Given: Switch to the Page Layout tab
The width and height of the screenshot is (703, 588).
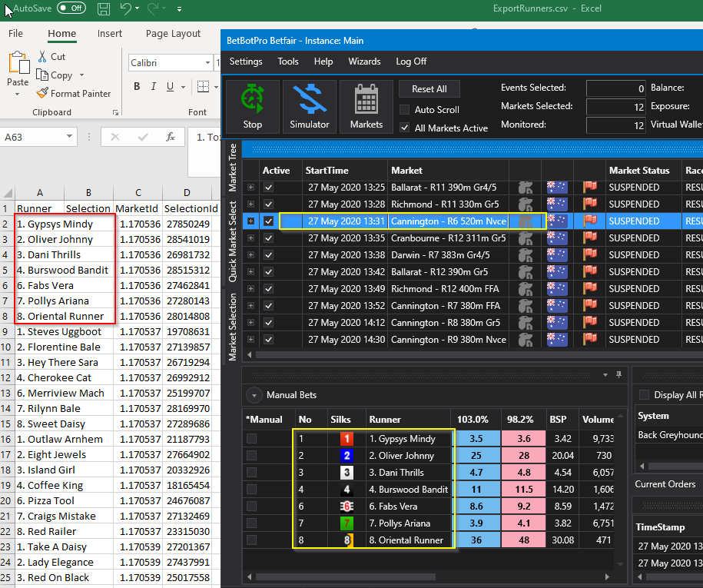Looking at the screenshot, I should [173, 34].
